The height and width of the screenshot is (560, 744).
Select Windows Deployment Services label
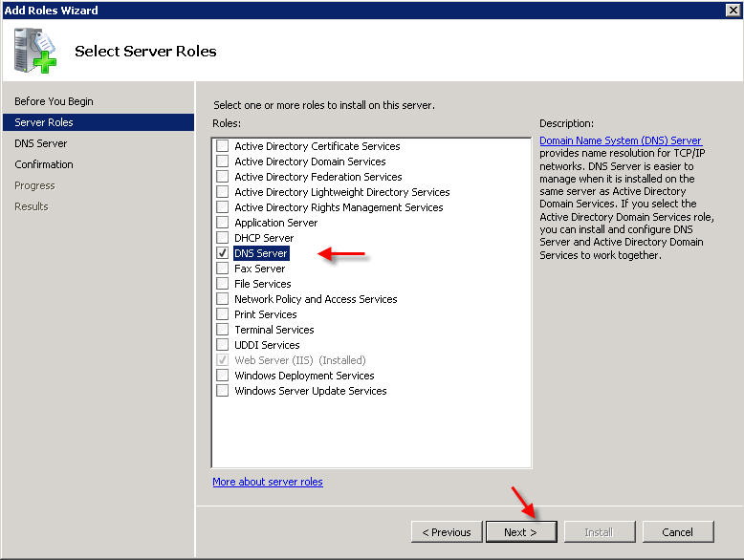[304, 376]
